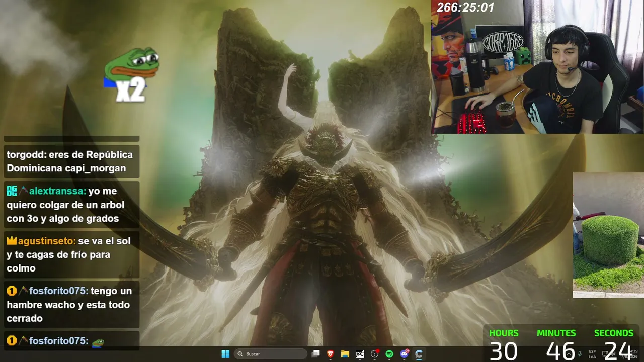Image resolution: width=644 pixels, height=362 pixels.
Task: Select username alextranssa in chat
Action: tap(57, 191)
